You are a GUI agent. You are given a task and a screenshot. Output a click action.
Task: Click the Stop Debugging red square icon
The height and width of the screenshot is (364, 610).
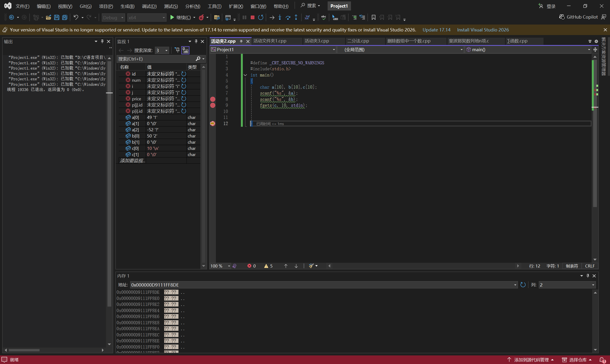252,17
